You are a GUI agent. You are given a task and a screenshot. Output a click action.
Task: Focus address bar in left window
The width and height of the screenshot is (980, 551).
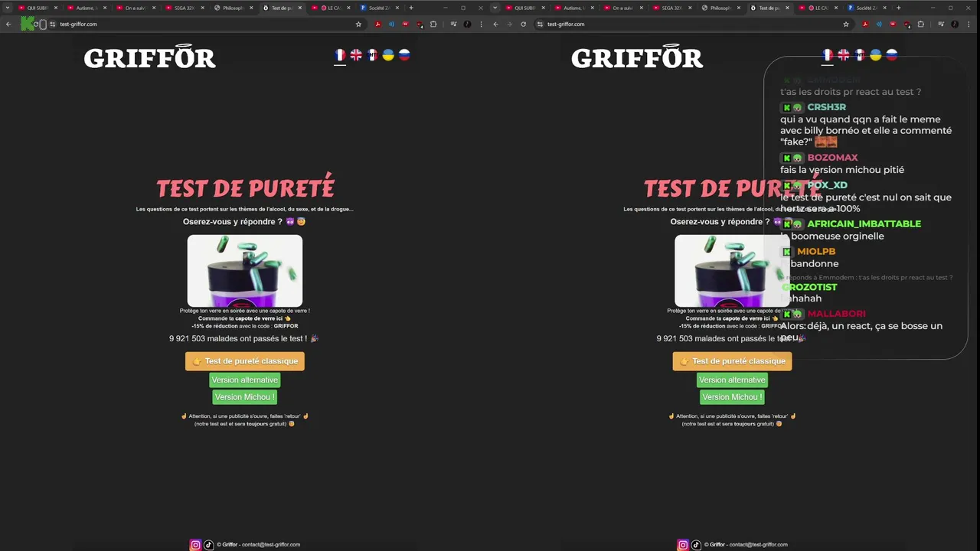pos(205,24)
